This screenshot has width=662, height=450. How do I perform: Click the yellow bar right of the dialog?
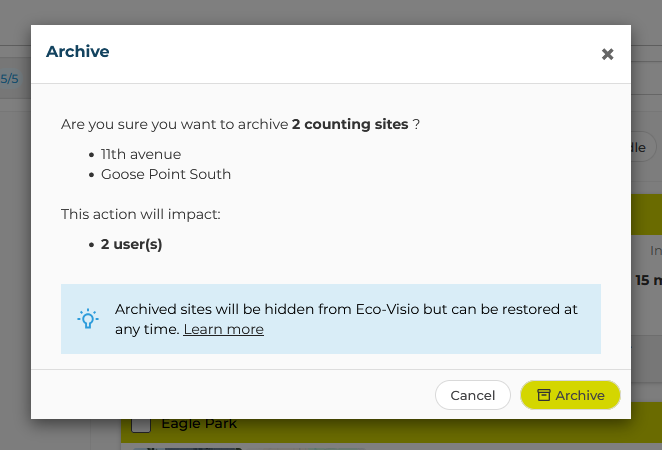646,214
